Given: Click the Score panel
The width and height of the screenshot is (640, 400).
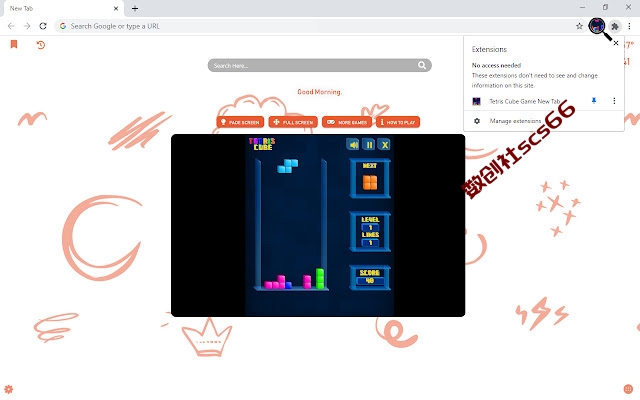Looking at the screenshot, I should pos(370,278).
